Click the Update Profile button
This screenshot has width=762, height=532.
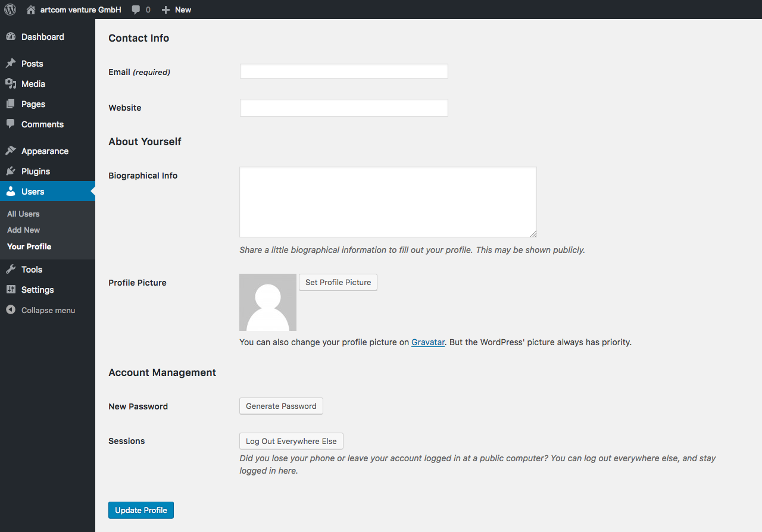[x=141, y=510]
